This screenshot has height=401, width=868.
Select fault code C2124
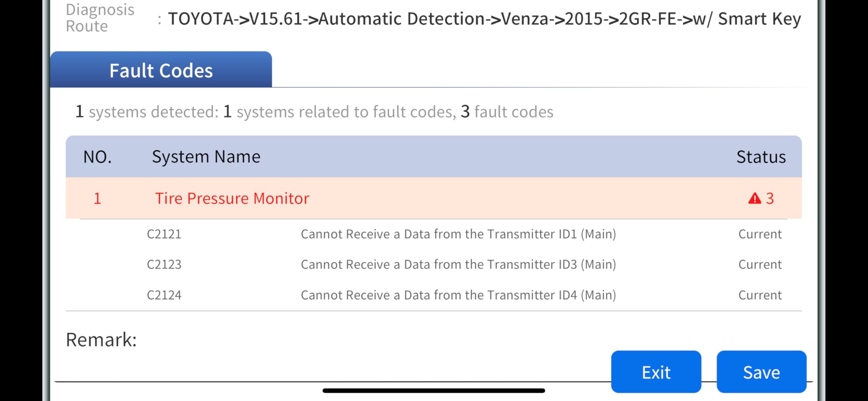[164, 295]
